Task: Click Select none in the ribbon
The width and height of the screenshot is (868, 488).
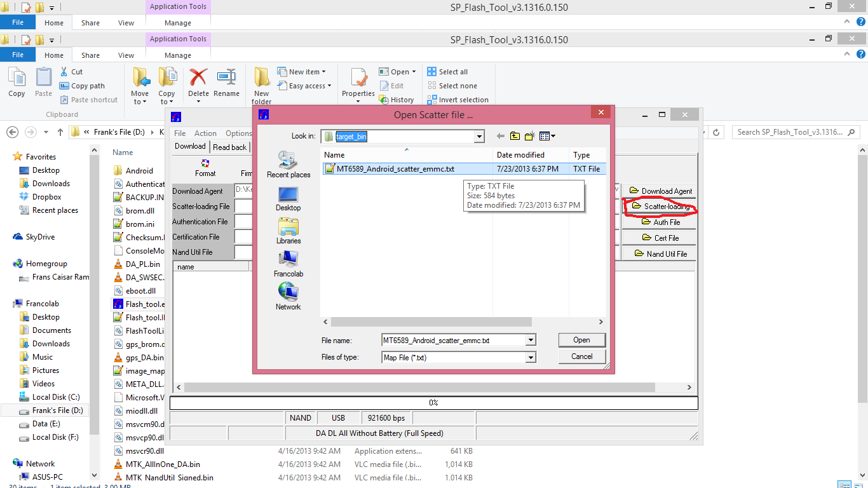Action: 452,86
